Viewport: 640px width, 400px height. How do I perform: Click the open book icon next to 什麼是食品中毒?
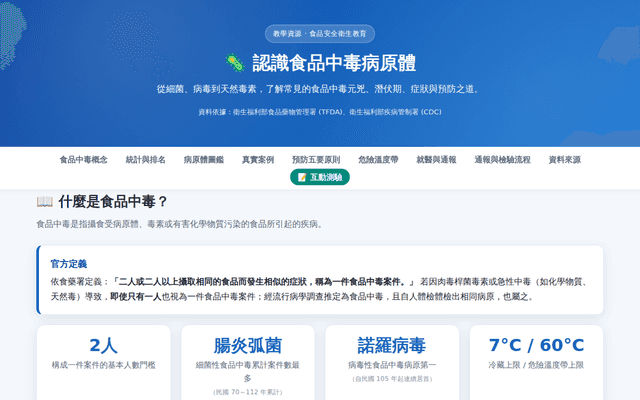(44, 202)
